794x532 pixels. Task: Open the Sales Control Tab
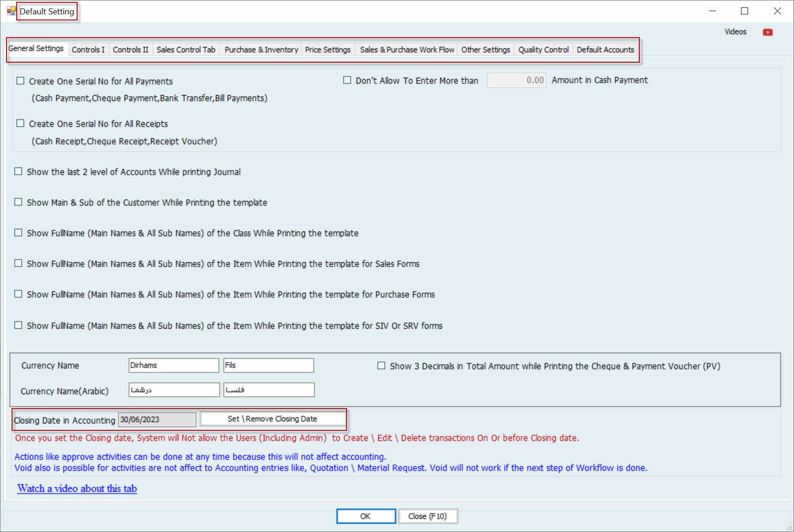[x=186, y=50]
